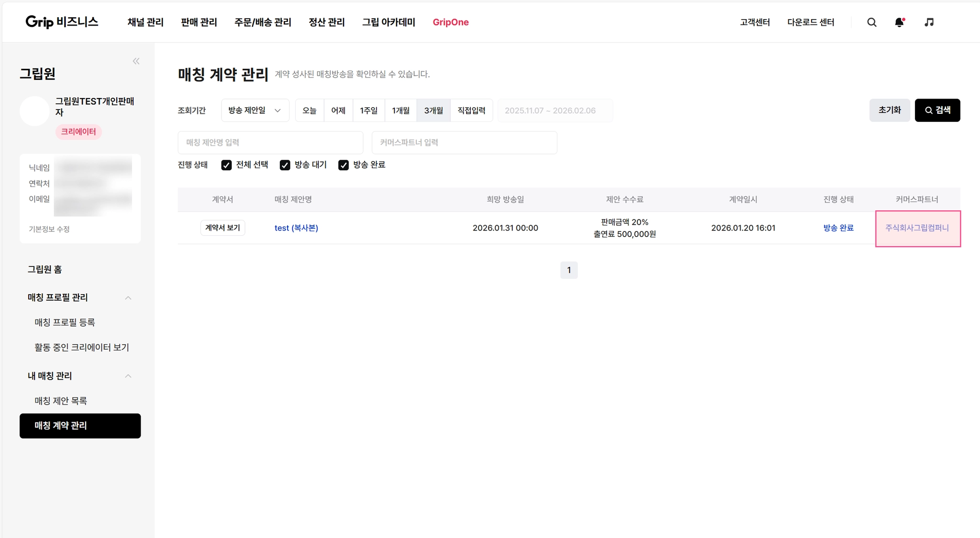Collapse the 내 매칭 관리 section
The height and width of the screenshot is (538, 980).
(128, 376)
